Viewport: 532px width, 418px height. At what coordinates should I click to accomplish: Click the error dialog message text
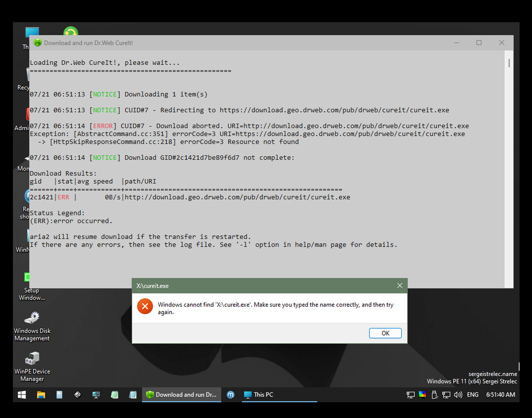(x=275, y=308)
